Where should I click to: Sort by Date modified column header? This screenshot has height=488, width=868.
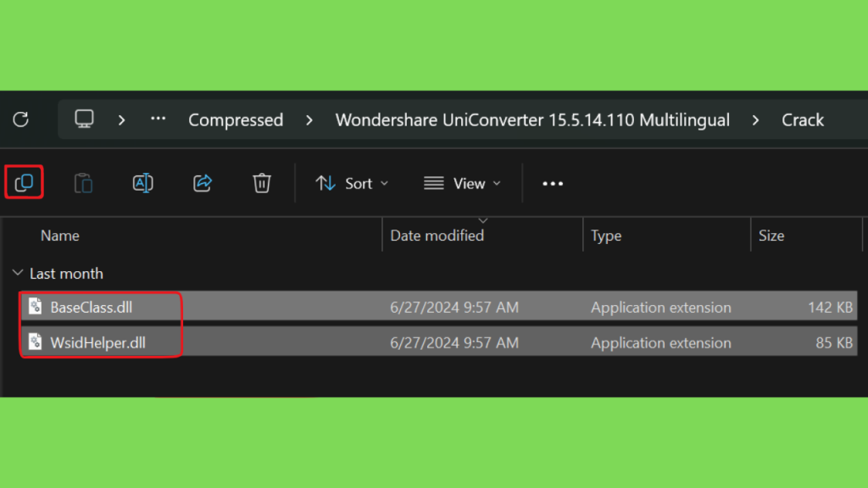tap(437, 236)
